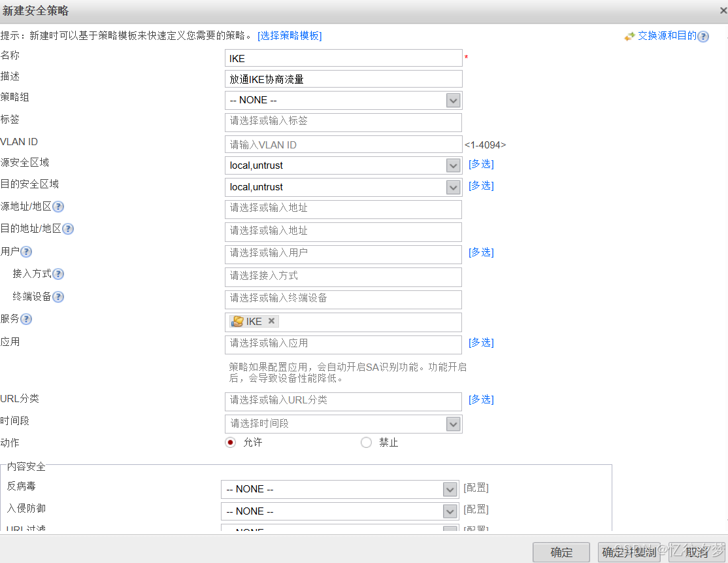Image resolution: width=728 pixels, height=563 pixels.
Task: Click 多选 link for 源安全区域
Action: click(481, 164)
